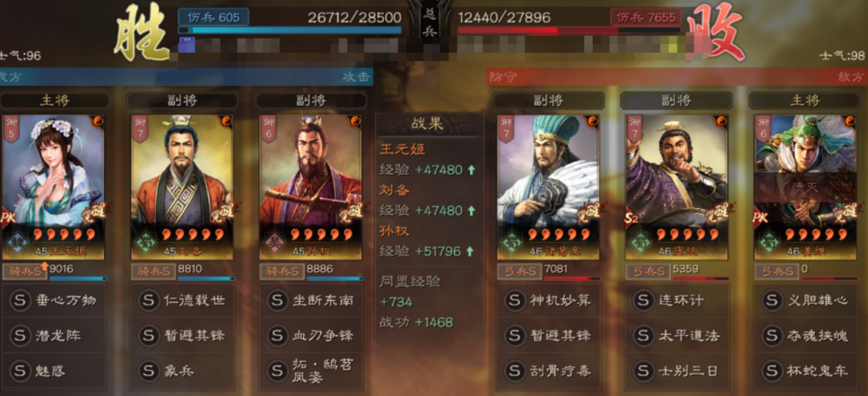The height and width of the screenshot is (396, 868).
Task: Select the 仁德载世 skill
Action: pyautogui.click(x=182, y=300)
